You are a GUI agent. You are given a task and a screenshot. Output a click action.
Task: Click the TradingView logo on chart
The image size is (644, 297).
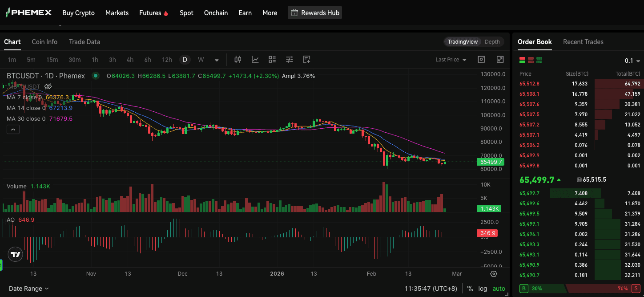coord(15,254)
